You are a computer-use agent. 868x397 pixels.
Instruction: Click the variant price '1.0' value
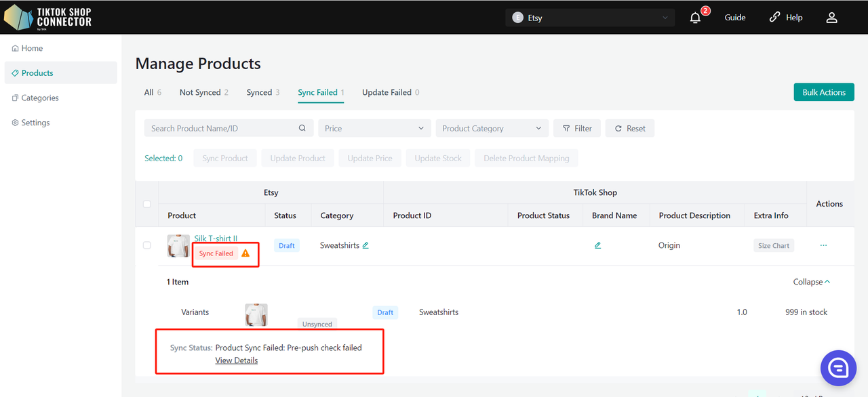(742, 312)
